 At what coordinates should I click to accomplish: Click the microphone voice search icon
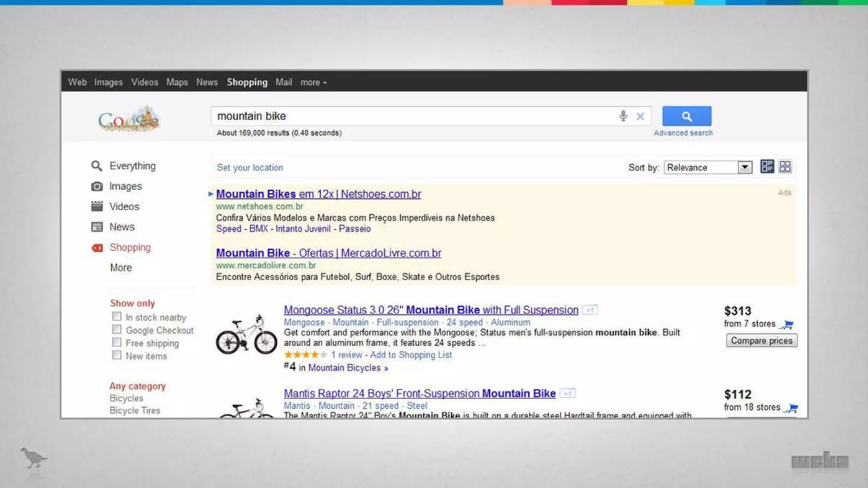click(x=623, y=116)
